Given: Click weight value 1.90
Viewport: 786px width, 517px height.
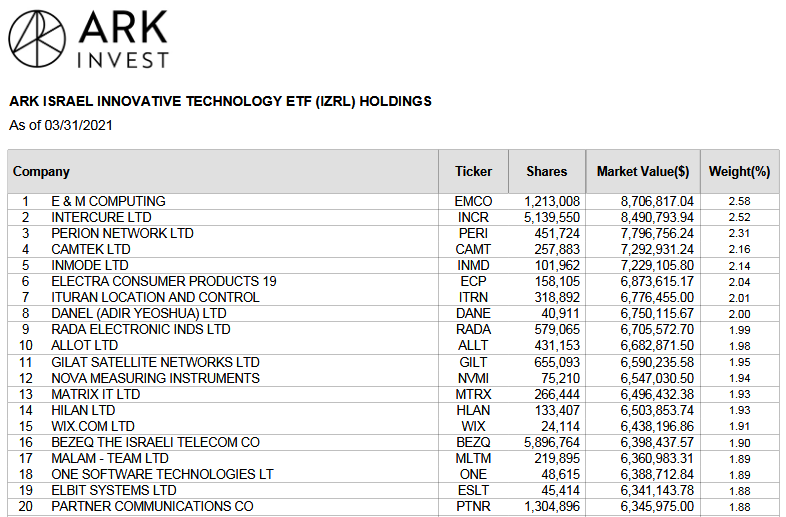Looking at the screenshot, I should click(739, 443).
